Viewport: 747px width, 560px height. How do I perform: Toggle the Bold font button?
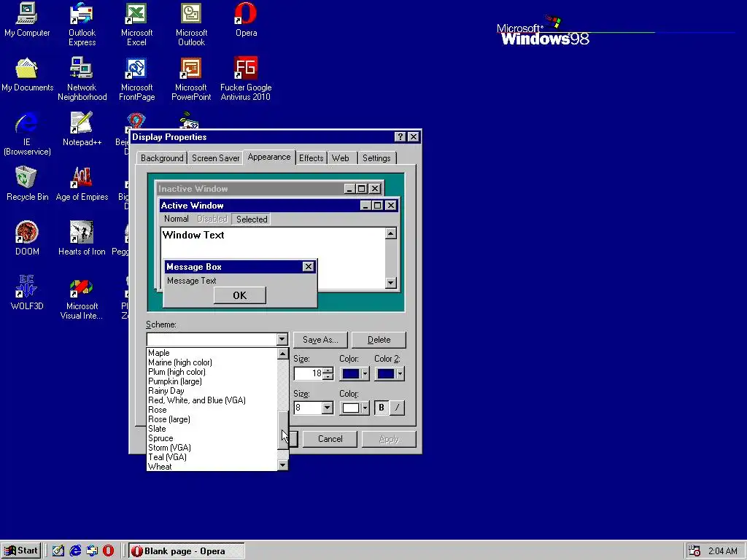381,408
